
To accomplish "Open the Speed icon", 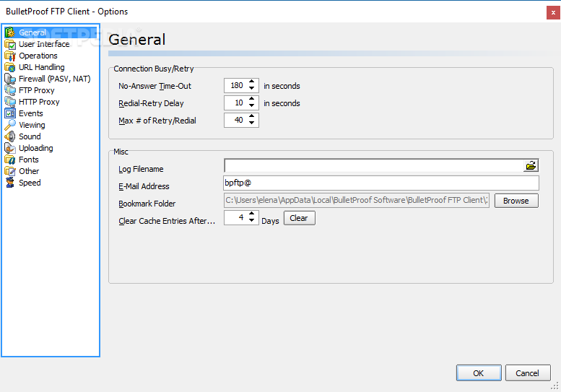I will click(10, 183).
